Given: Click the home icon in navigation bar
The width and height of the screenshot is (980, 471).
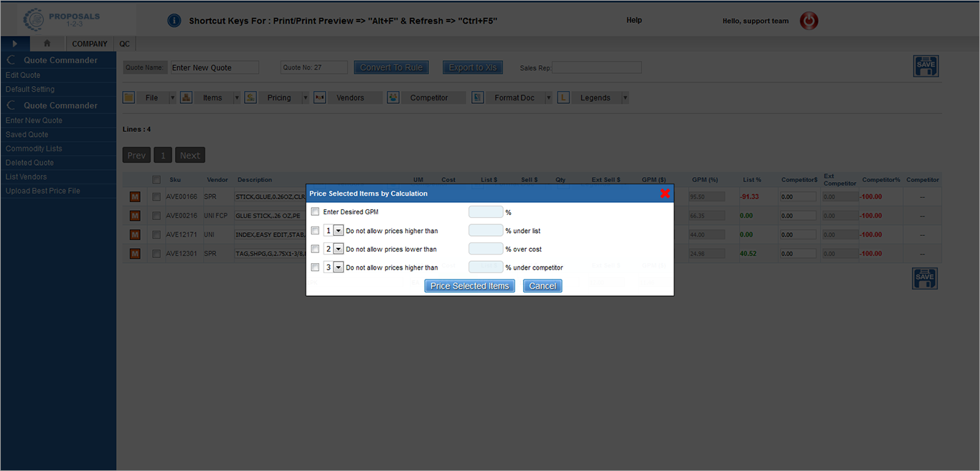Looking at the screenshot, I should (x=47, y=44).
